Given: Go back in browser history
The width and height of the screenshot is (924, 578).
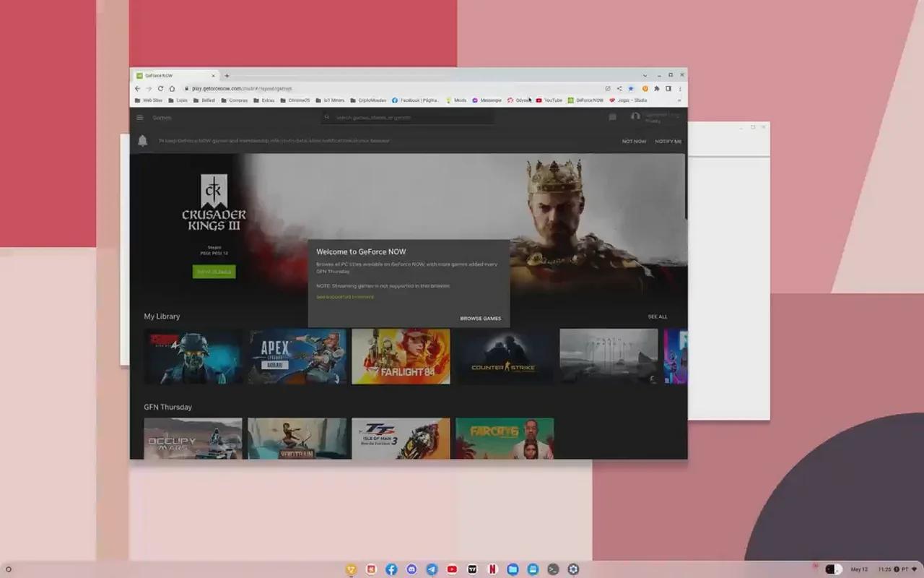Looking at the screenshot, I should [137, 89].
